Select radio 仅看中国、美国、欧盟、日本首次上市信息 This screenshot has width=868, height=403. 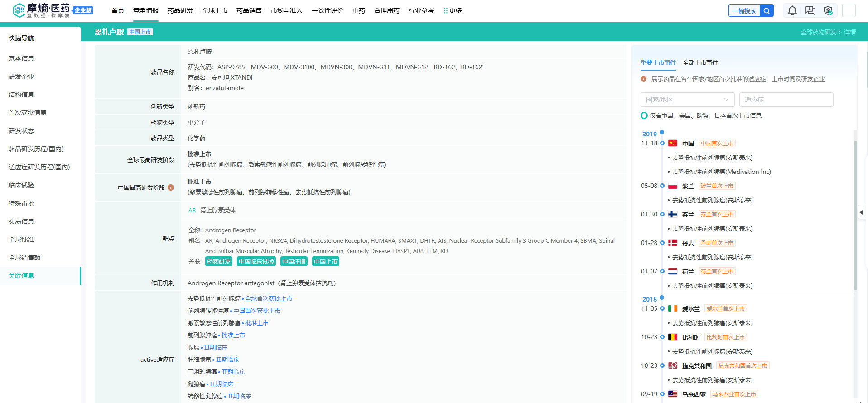click(644, 115)
